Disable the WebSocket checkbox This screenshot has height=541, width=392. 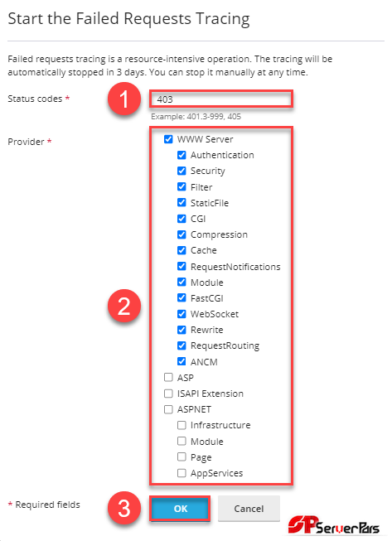(181, 314)
